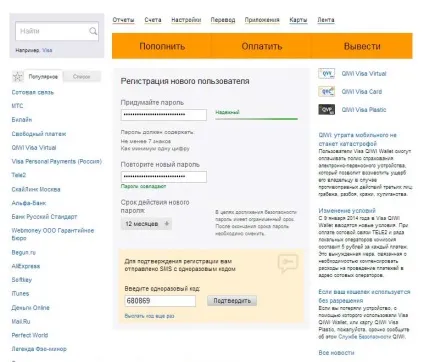Open the Банк Русский Стандарт link
This screenshot has height=362, width=424.
tap(44, 217)
